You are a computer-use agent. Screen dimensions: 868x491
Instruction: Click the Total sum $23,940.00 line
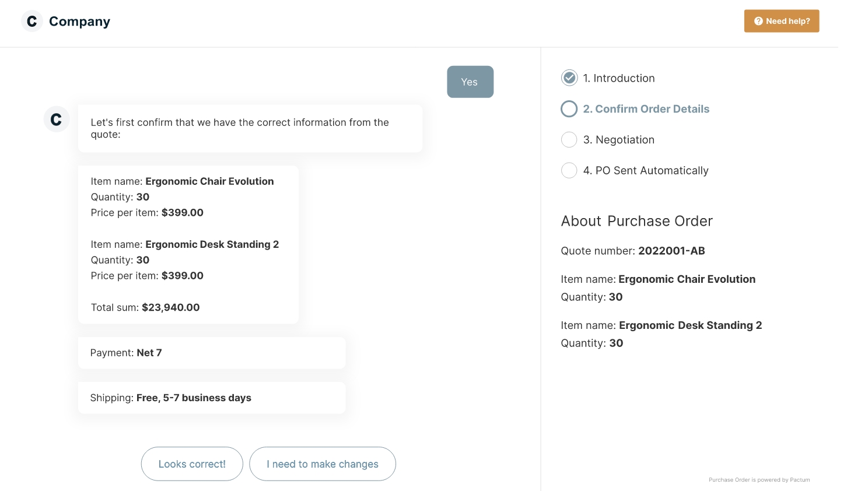(x=145, y=307)
